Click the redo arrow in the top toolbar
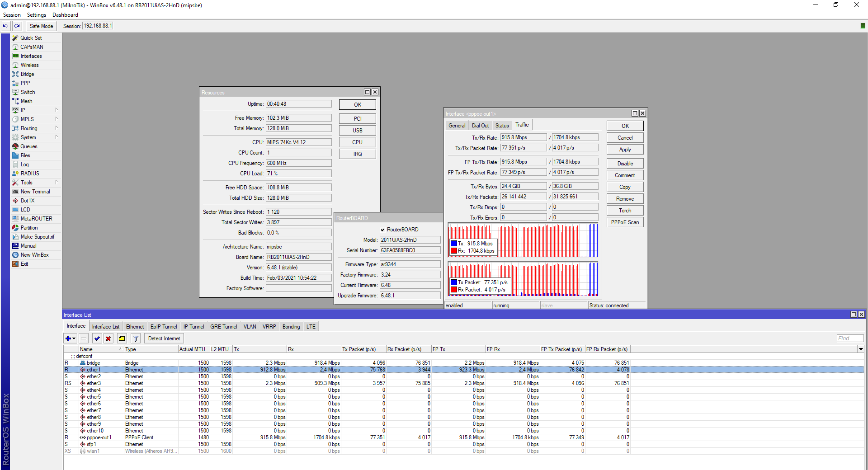This screenshot has height=470, width=868. pyautogui.click(x=17, y=26)
